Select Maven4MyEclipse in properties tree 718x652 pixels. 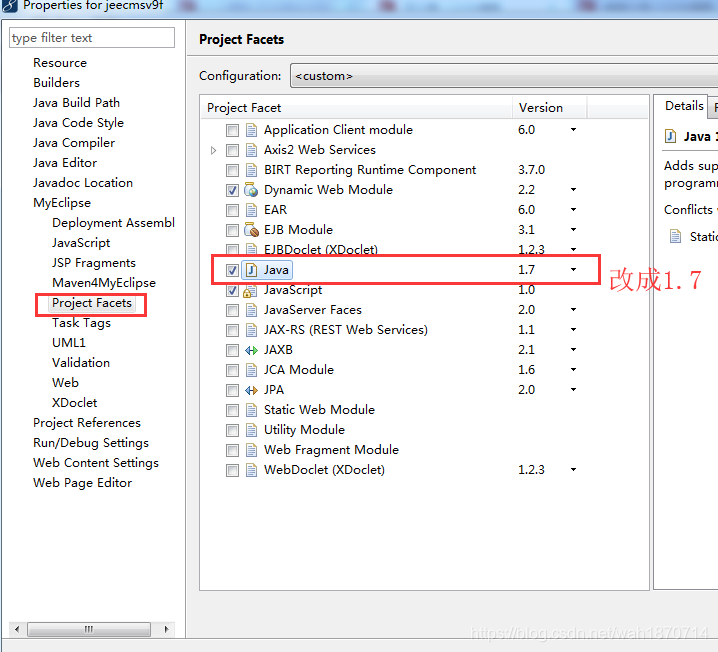tap(104, 283)
